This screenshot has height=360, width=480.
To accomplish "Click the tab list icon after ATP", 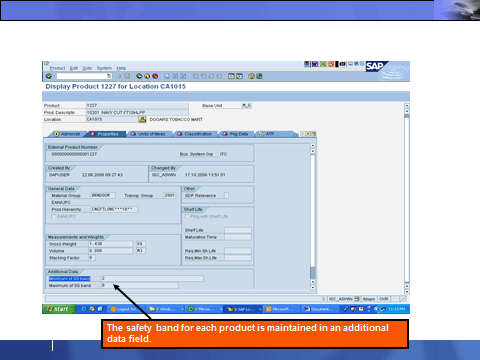I will point(314,134).
